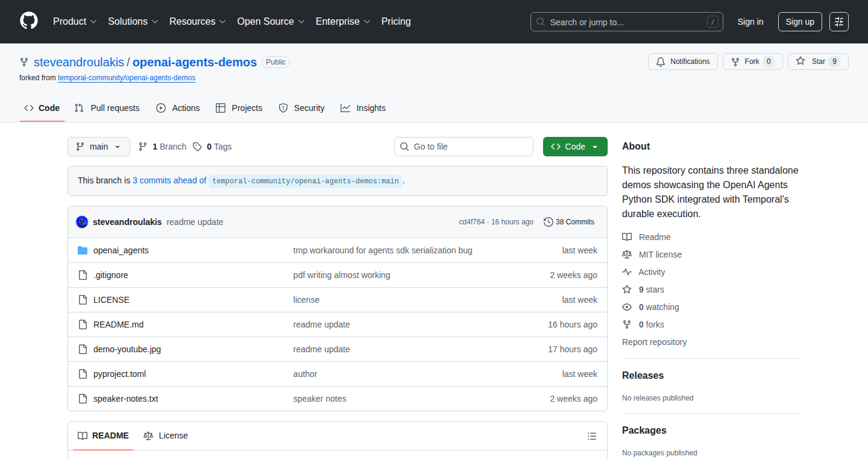Open the Activity link in About
The image size is (868, 459).
(x=644, y=272)
